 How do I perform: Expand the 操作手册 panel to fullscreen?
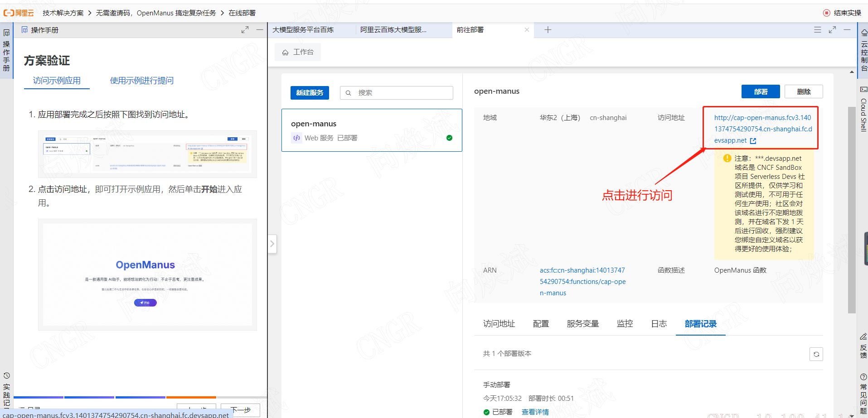pos(245,30)
